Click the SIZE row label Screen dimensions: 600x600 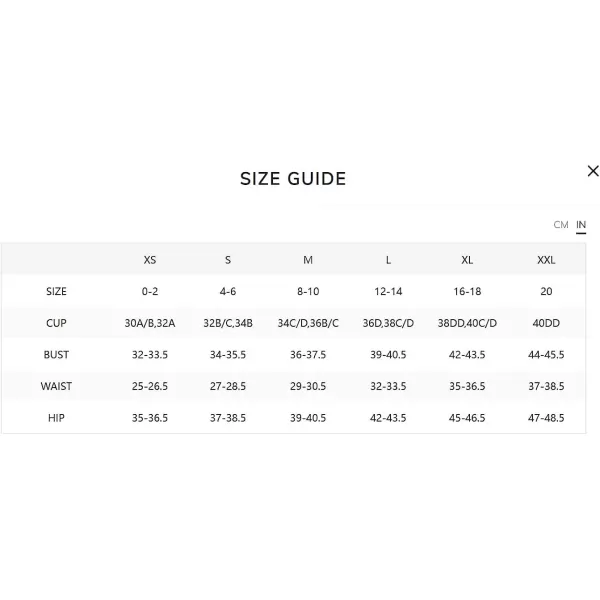[x=56, y=292]
